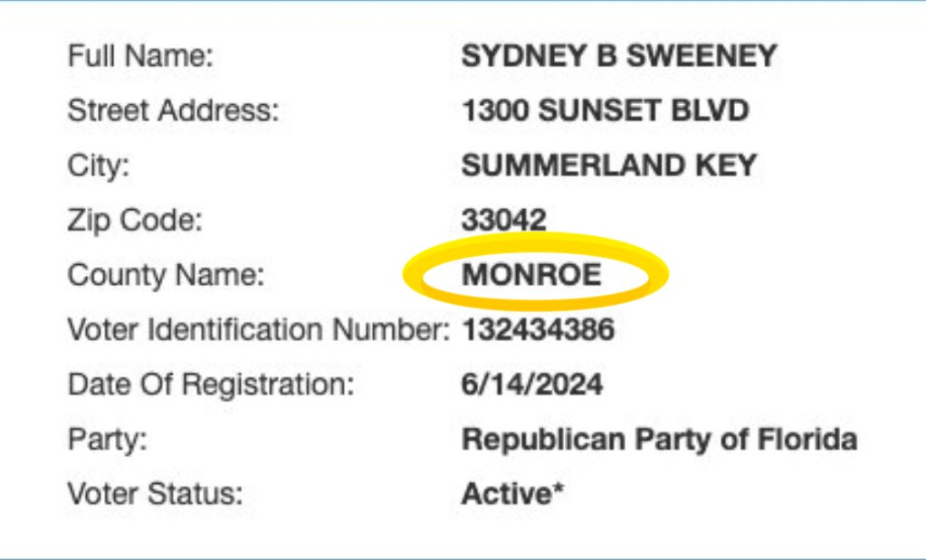Click the Street Address label
The height and width of the screenshot is (560, 926).
click(x=174, y=111)
